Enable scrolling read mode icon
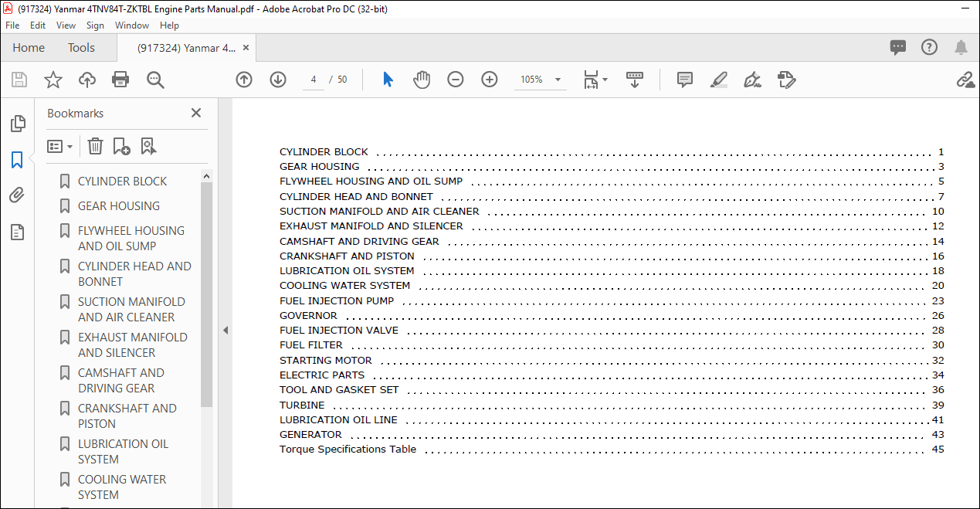Image resolution: width=980 pixels, height=509 pixels. (x=635, y=80)
